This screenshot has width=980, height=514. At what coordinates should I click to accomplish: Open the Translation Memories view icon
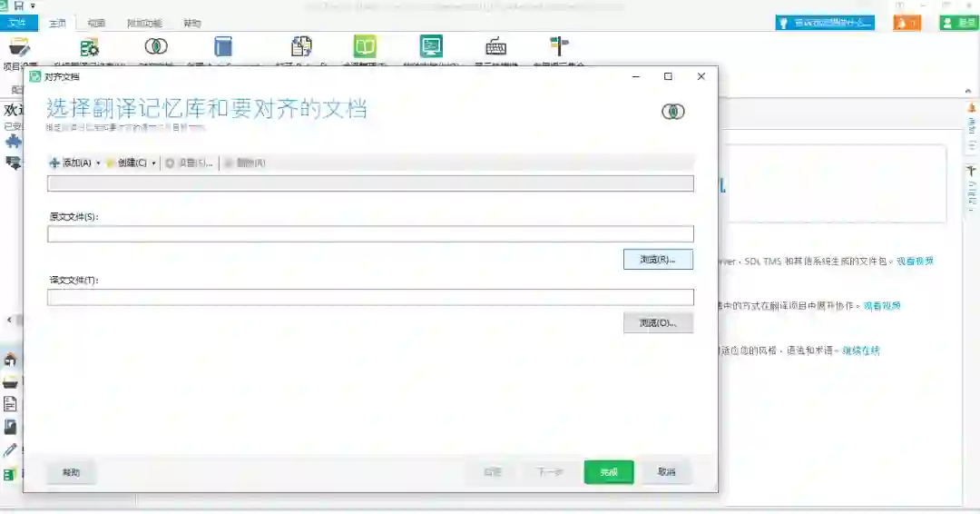click(x=10, y=474)
